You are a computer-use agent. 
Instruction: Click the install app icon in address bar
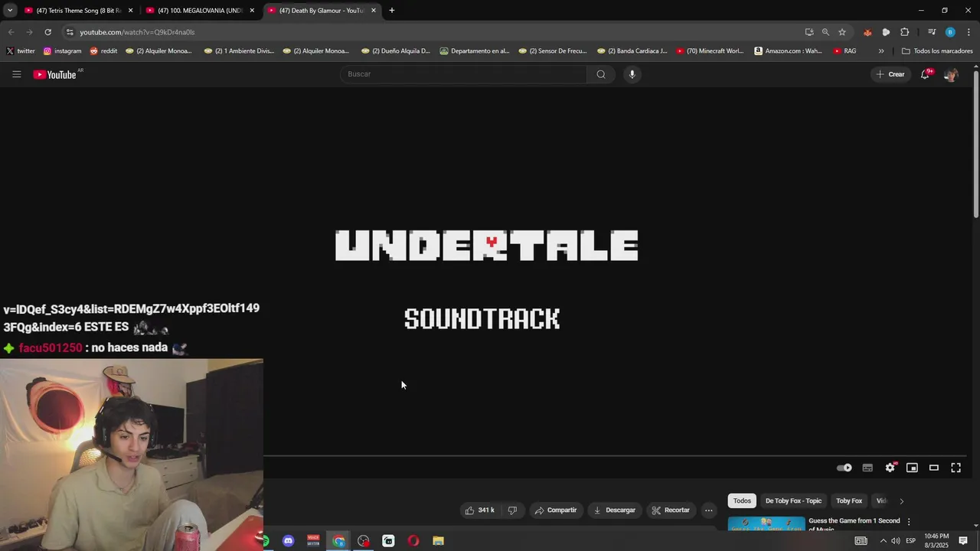pyautogui.click(x=809, y=32)
